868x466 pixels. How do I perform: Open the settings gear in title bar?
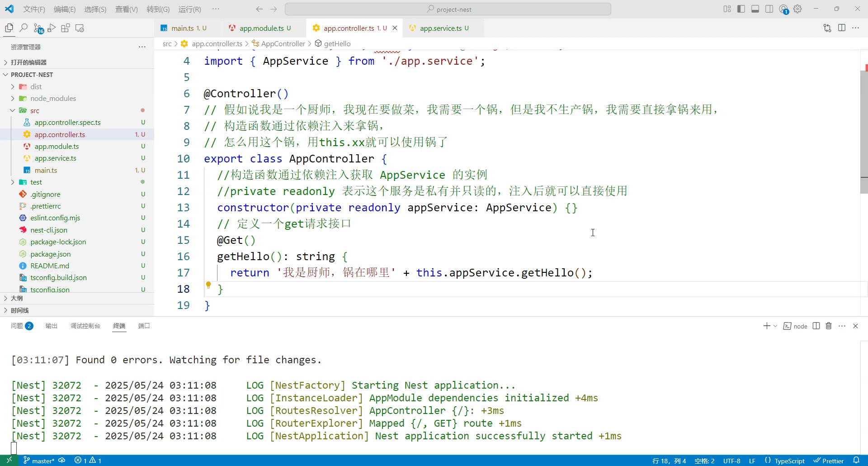[798, 9]
